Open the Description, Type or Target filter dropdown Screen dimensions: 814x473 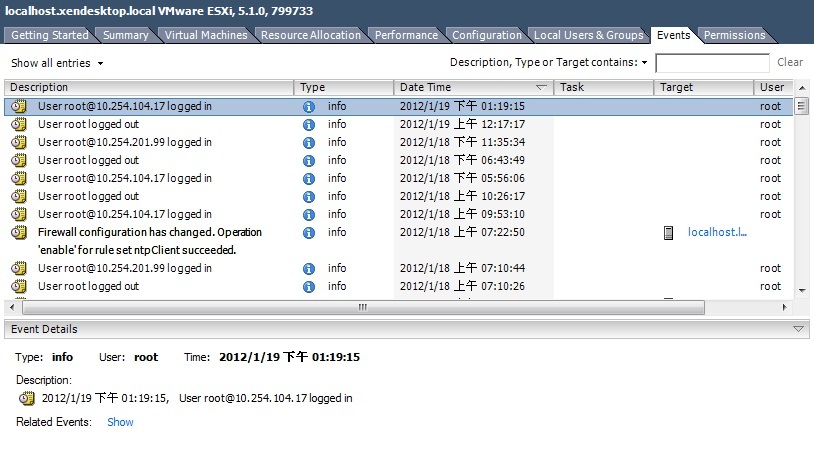(549, 62)
